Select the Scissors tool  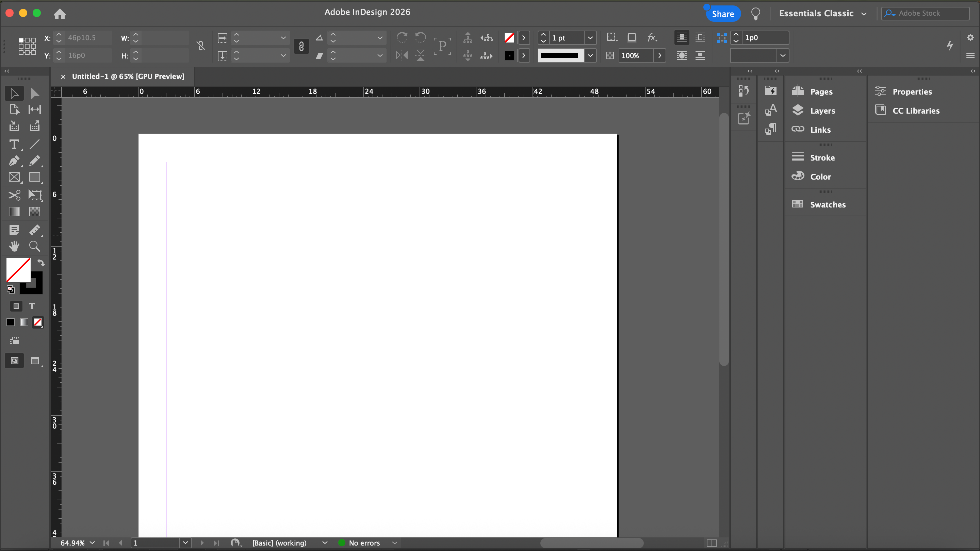(14, 195)
